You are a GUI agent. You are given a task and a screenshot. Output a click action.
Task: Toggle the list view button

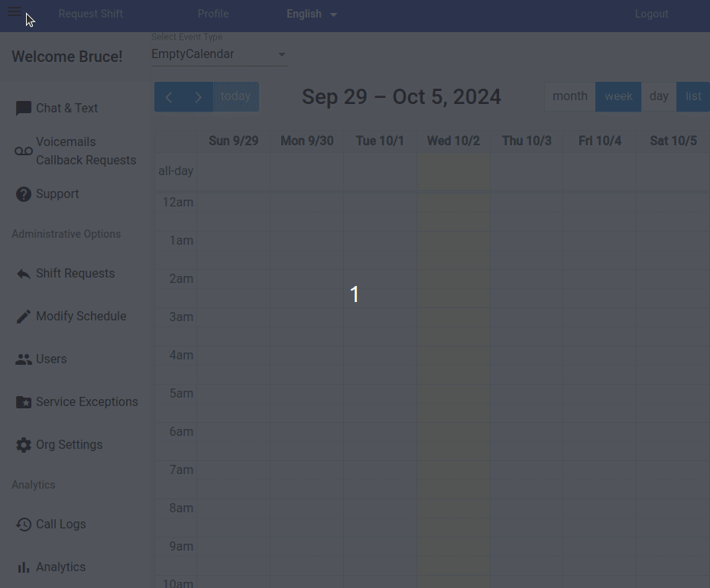tap(693, 96)
